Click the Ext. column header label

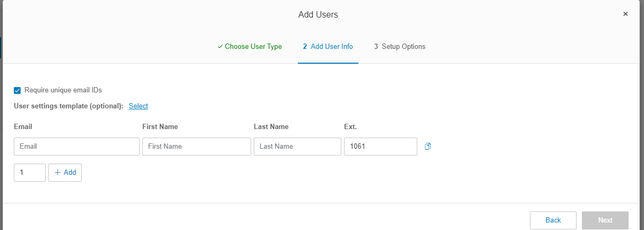[x=350, y=127]
